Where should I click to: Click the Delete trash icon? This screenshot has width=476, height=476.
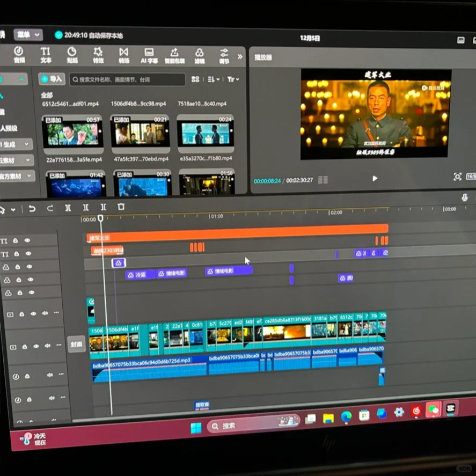[121, 207]
